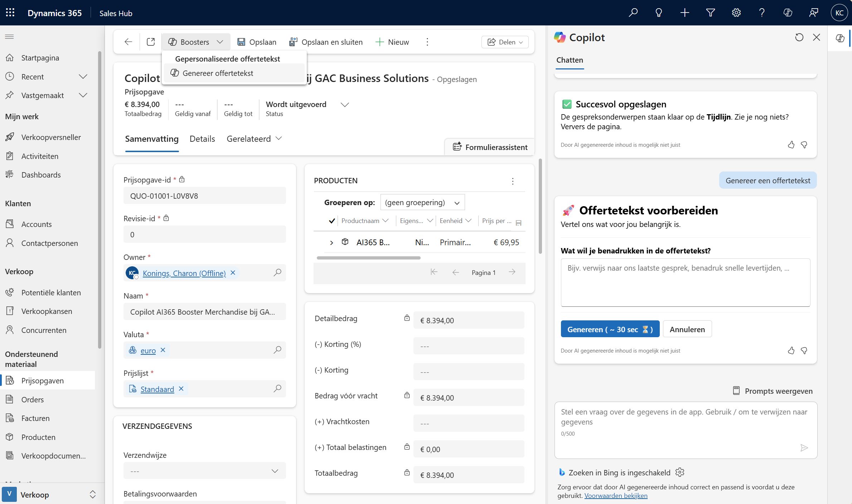Expand the AI365 product row

(331, 243)
